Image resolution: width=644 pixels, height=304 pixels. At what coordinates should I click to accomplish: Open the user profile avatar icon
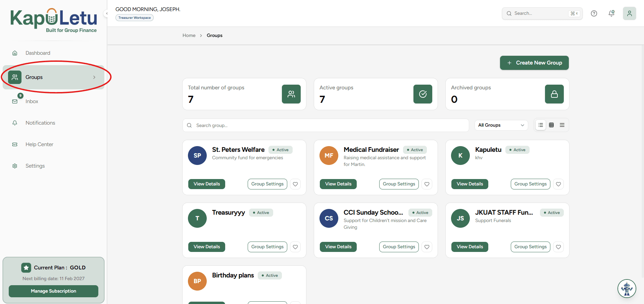pyautogui.click(x=630, y=13)
